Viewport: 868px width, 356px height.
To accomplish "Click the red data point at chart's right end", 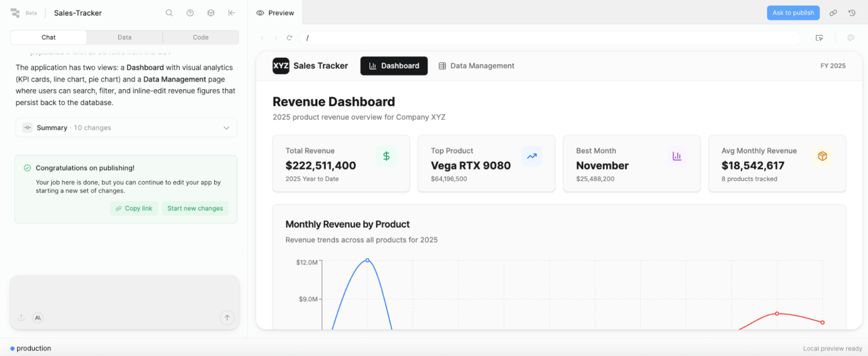I will pyautogui.click(x=823, y=322).
